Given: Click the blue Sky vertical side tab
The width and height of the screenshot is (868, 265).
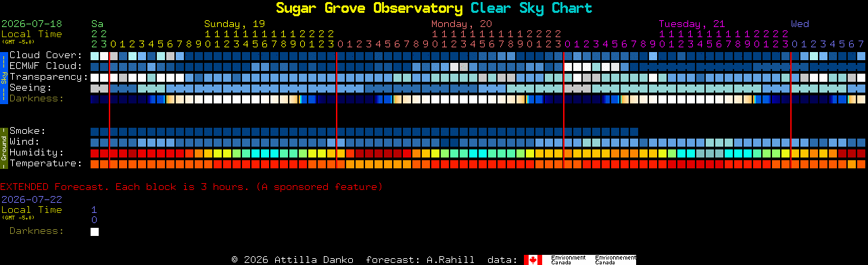Looking at the screenshot, I should pyautogui.click(x=3, y=76).
